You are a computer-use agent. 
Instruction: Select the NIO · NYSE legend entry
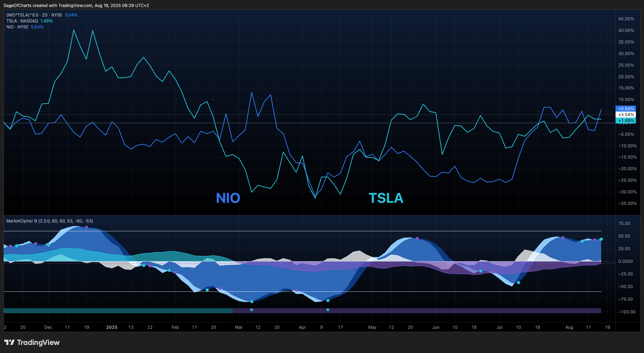click(17, 27)
